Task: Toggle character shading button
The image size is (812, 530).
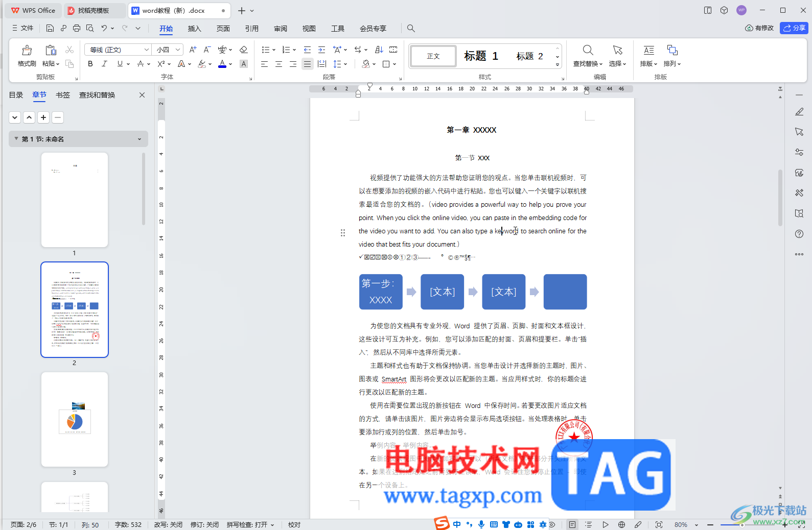Action: click(244, 64)
